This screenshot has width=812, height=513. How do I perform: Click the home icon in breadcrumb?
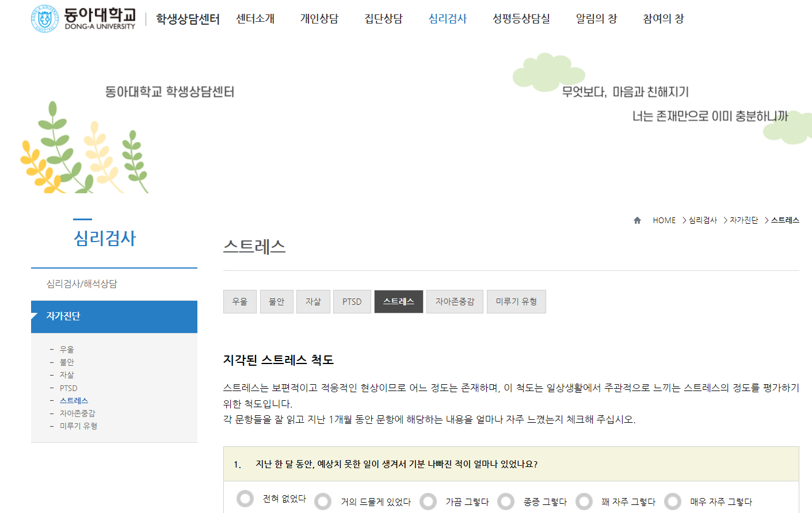[637, 220]
